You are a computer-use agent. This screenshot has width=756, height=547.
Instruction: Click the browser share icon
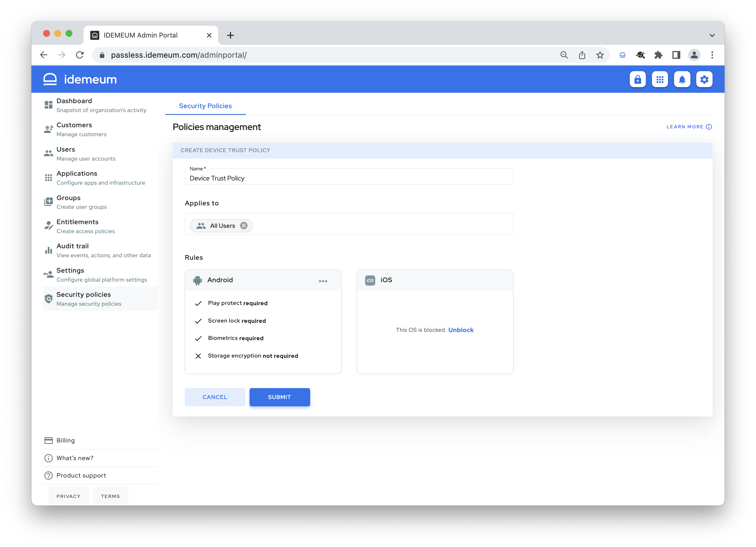[x=582, y=55]
